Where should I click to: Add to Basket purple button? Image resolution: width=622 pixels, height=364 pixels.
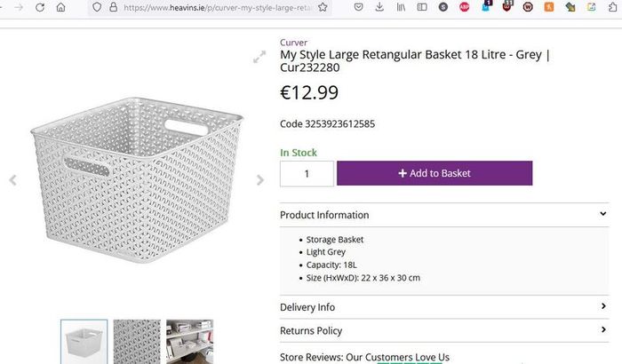pyautogui.click(x=435, y=173)
